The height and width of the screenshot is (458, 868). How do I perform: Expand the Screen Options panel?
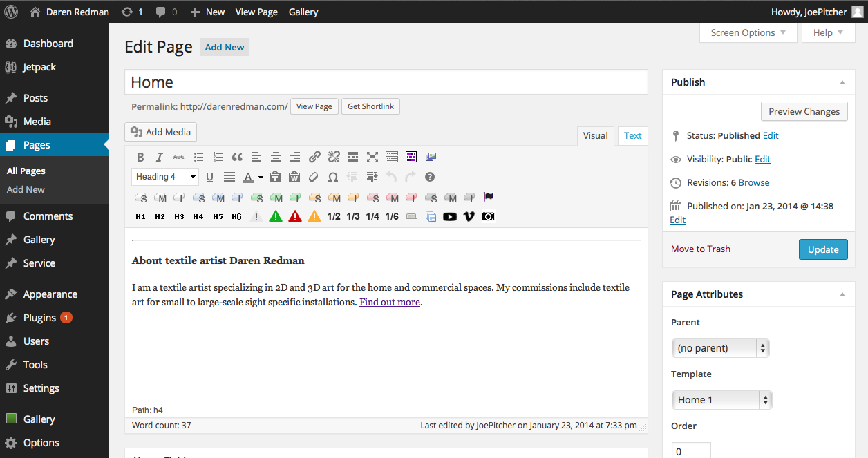[748, 32]
